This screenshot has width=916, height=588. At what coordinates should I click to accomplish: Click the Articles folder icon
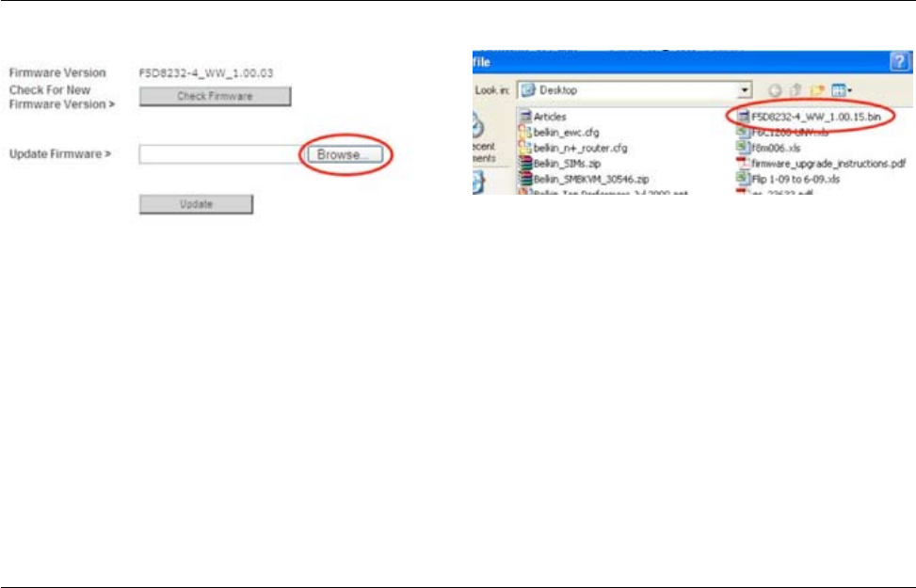click(x=525, y=117)
